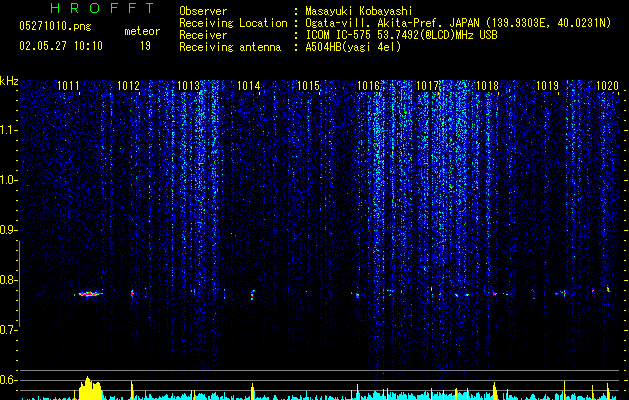Click the date stamp 02.05.27 10:10
The width and height of the screenshot is (629, 400).
tap(61, 46)
